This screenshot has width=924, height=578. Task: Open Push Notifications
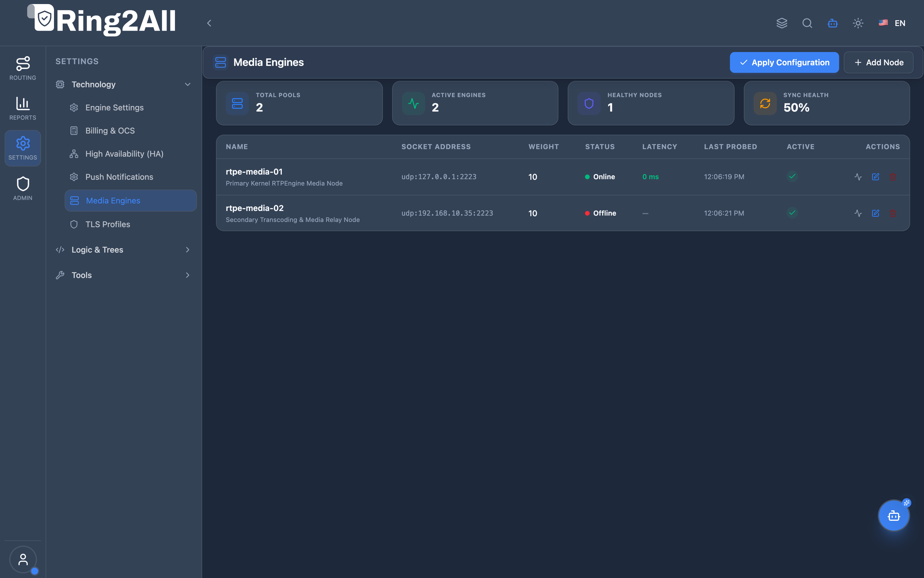click(x=131, y=177)
